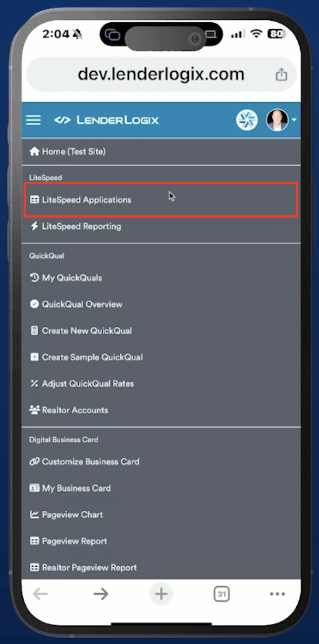This screenshot has height=644, width=319.
Task: Open the hamburger navigation menu
Action: click(x=33, y=120)
